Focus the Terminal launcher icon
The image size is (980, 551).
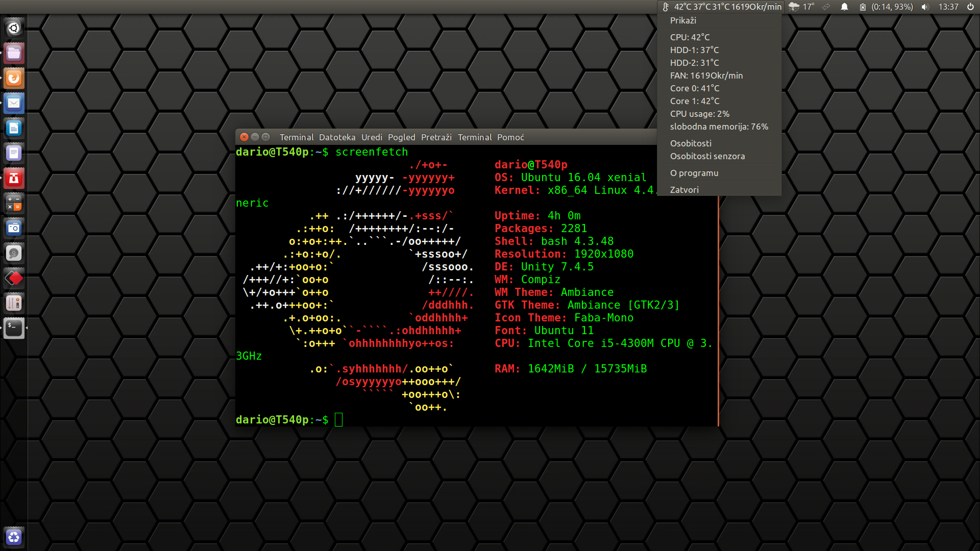pos(14,328)
